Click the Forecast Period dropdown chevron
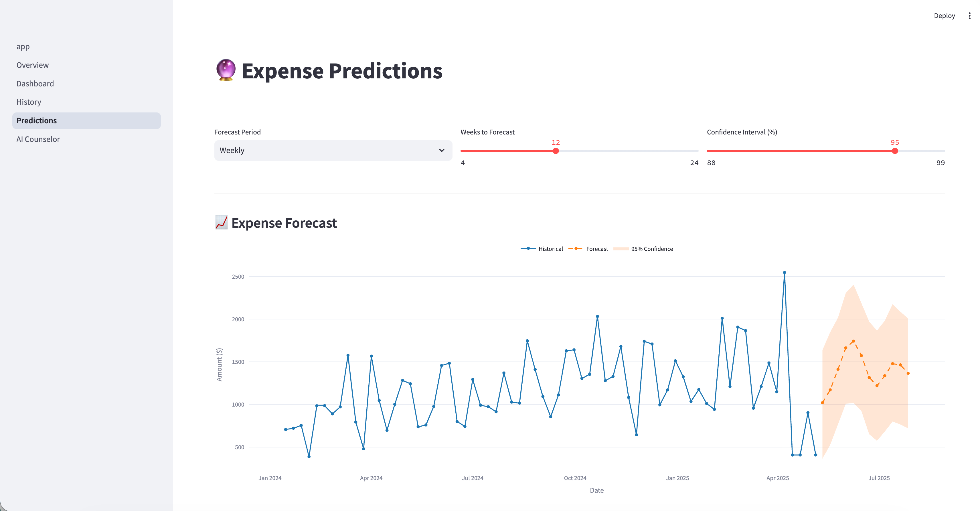This screenshot has height=511, width=980. [x=441, y=150]
